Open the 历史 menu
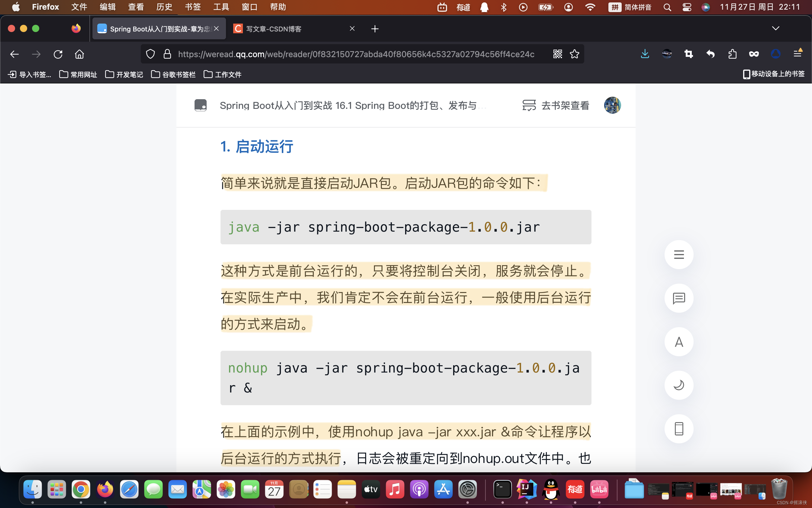812x508 pixels. tap(164, 7)
